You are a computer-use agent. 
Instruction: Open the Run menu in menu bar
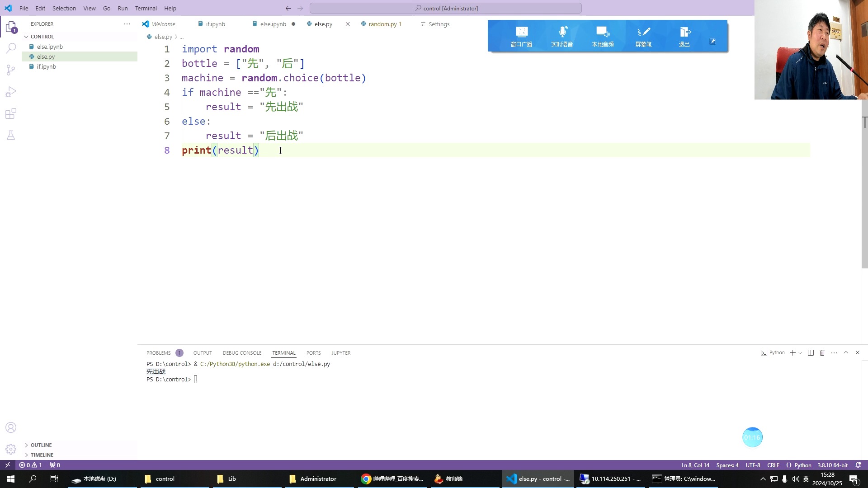tap(122, 8)
